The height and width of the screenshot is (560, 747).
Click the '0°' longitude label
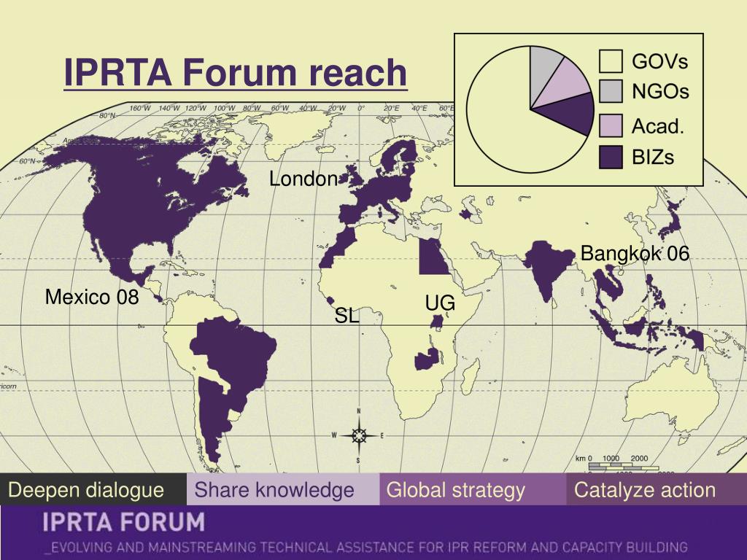361,108
